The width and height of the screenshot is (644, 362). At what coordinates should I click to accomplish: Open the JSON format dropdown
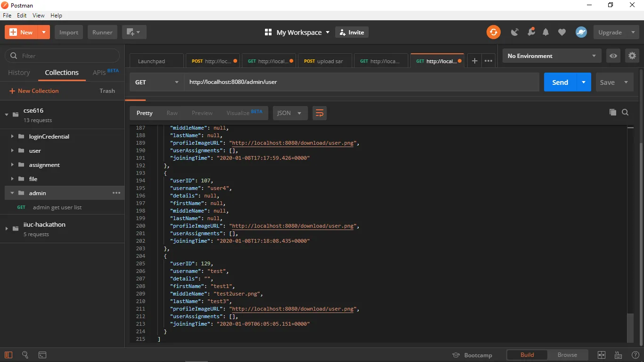pos(289,113)
